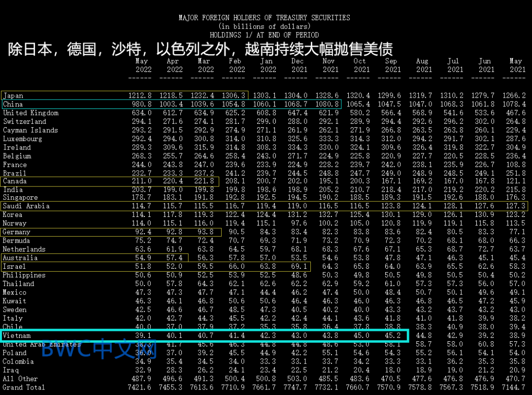Click Vietnam's May 2022 value 39.1

coord(143,335)
